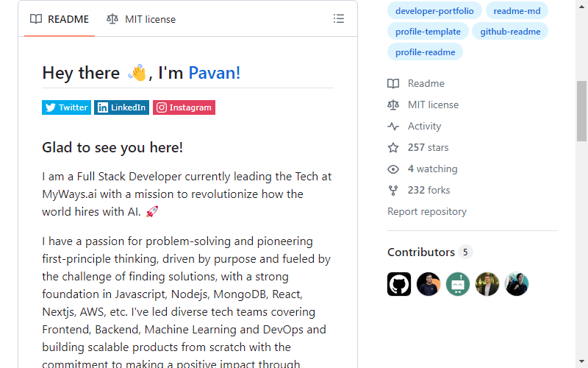Screen dimensions: 588x368
Task: Click the Activity pulse icon
Action: [393, 126]
